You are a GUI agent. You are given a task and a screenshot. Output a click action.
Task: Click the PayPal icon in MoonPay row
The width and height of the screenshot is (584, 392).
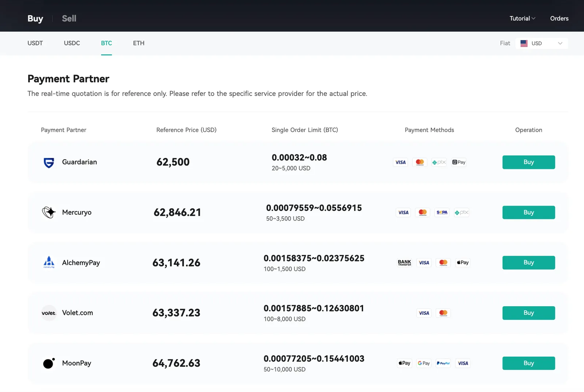point(443,363)
